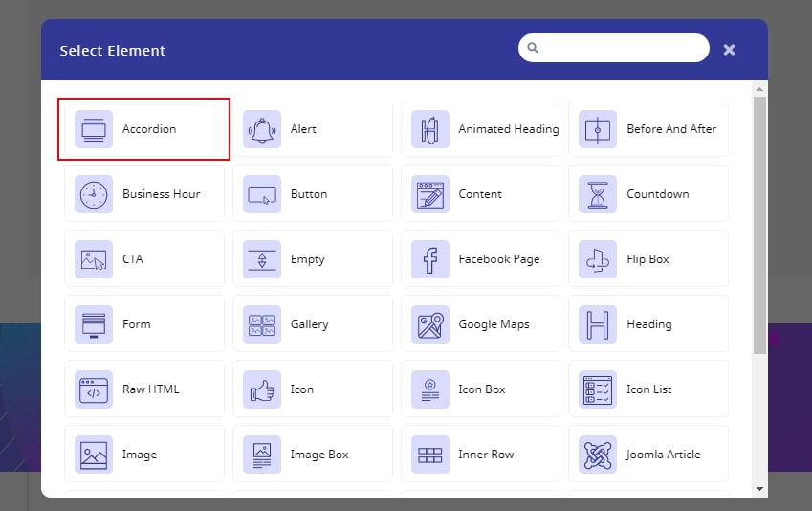Pick the Raw HTML code icon

click(94, 389)
